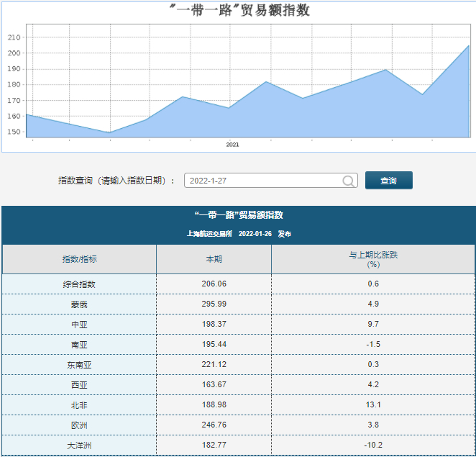Click the 查询 button
This screenshot has width=476, height=457.
click(388, 181)
